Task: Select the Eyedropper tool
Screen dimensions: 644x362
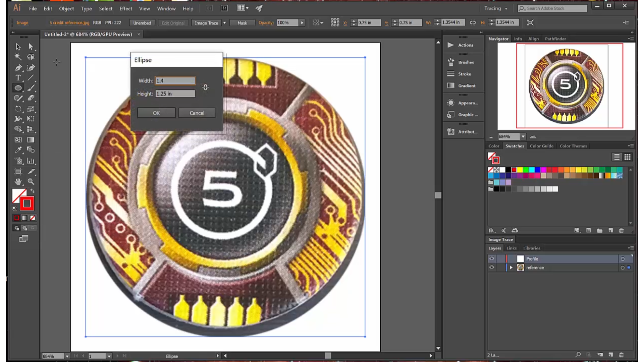Action: (18, 150)
